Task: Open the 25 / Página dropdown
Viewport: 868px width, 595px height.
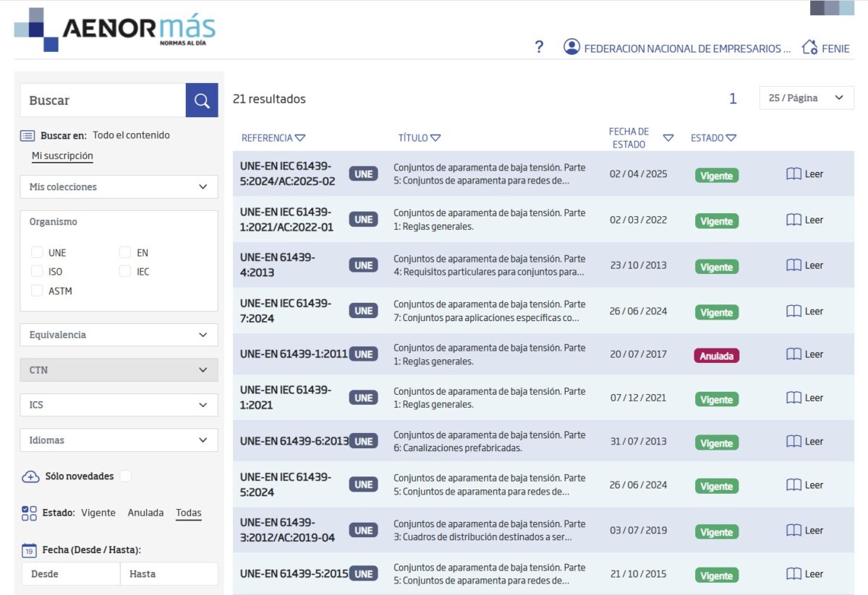Action: coord(807,98)
